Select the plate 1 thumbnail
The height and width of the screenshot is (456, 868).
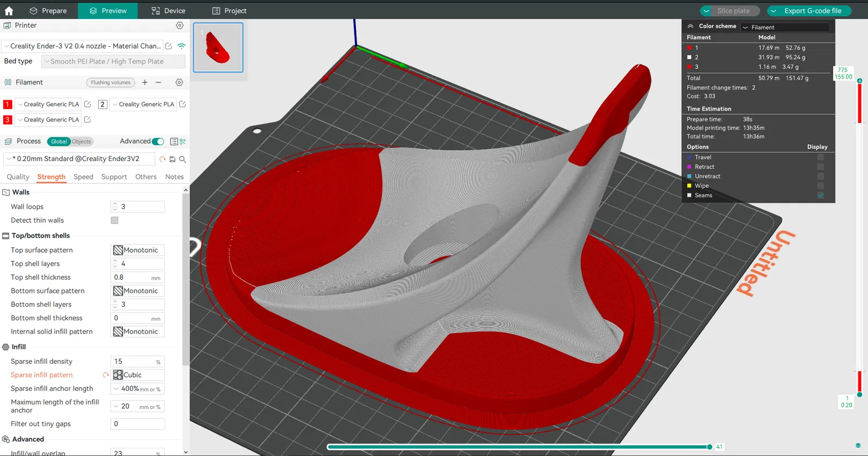tap(218, 47)
